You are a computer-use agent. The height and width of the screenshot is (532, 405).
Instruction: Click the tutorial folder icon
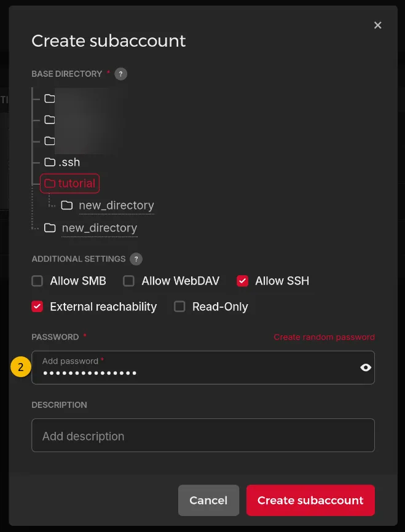[50, 183]
